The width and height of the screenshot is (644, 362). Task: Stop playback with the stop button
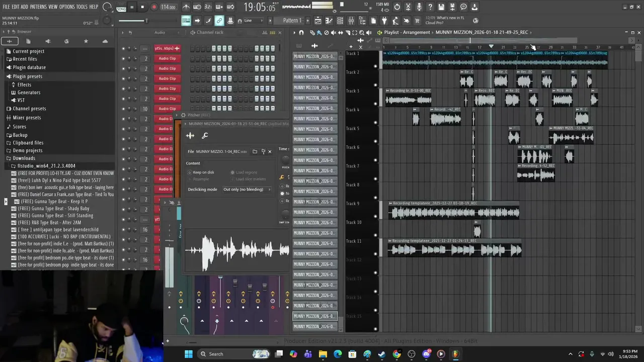pyautogui.click(x=142, y=7)
